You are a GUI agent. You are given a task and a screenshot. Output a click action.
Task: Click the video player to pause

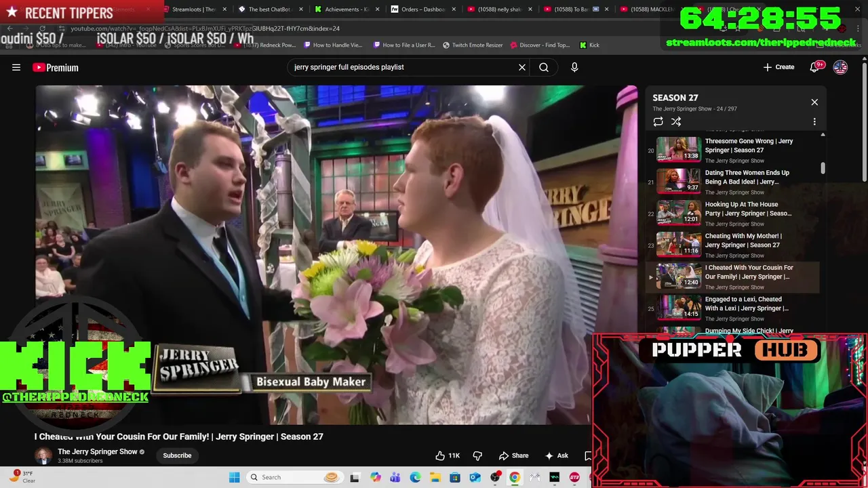[336, 255]
